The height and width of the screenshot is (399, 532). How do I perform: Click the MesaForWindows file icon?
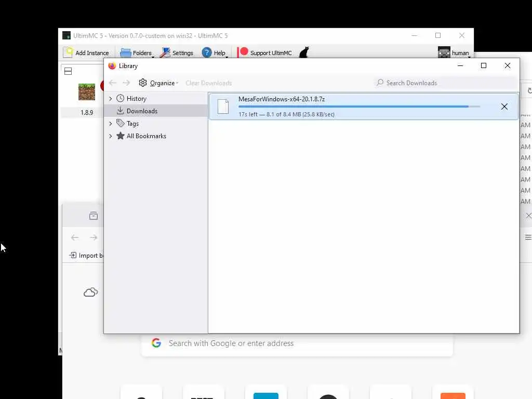click(223, 107)
